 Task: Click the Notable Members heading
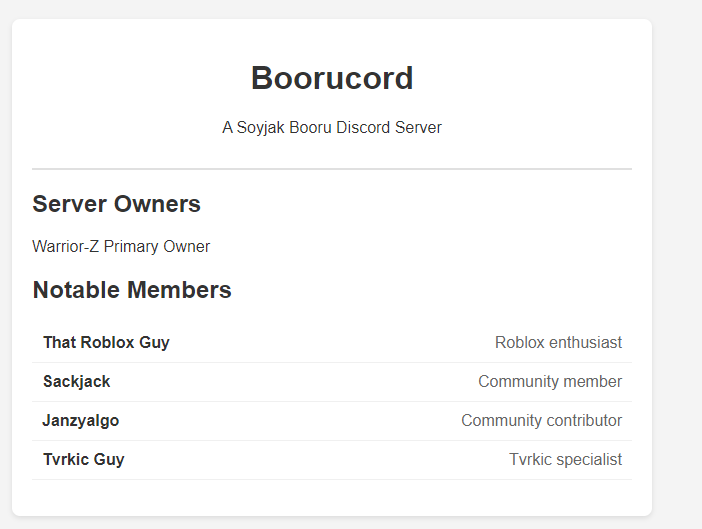point(132,290)
